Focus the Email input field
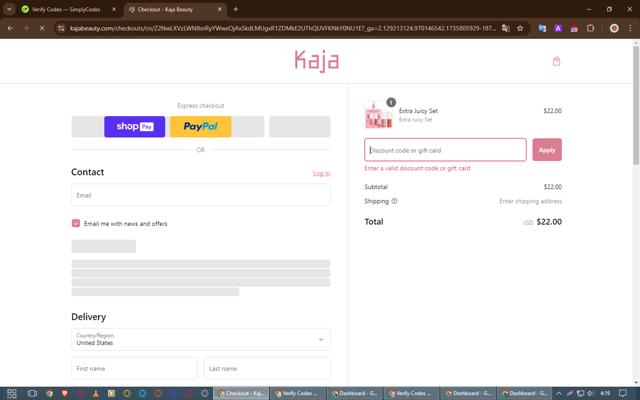 (x=200, y=195)
